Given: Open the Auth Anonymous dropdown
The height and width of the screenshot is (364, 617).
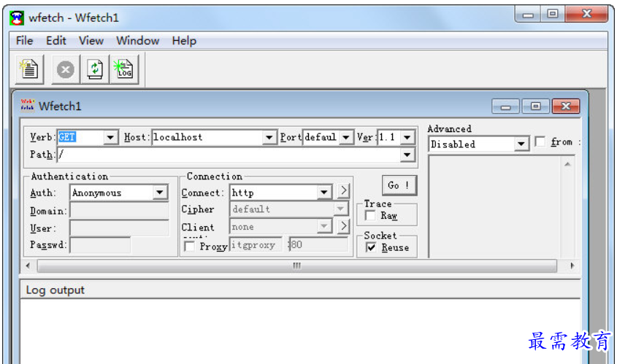Looking at the screenshot, I should click(x=160, y=193).
